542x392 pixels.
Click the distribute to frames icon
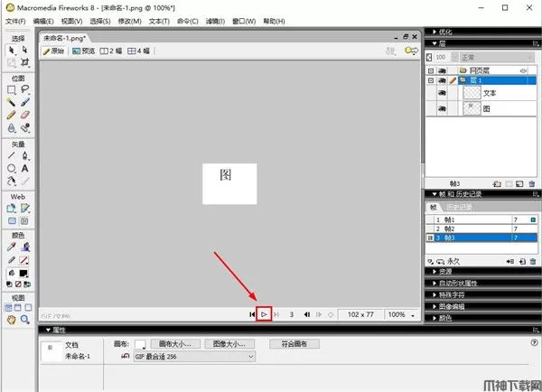pyautogui.click(x=510, y=262)
